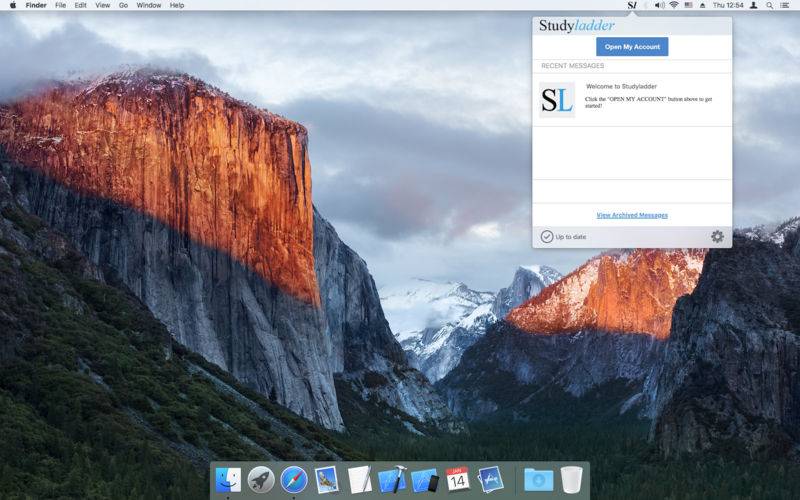Click the Open My Account button
800x500 pixels.
coord(632,47)
